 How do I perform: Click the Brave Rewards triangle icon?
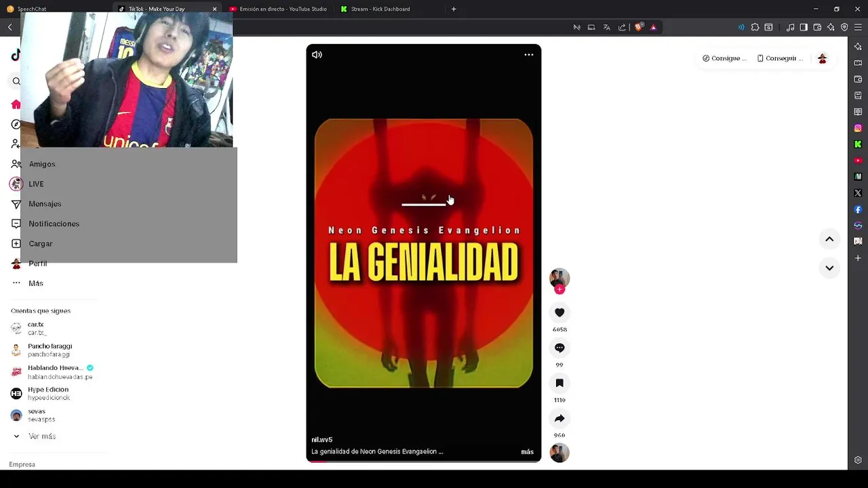(x=653, y=27)
